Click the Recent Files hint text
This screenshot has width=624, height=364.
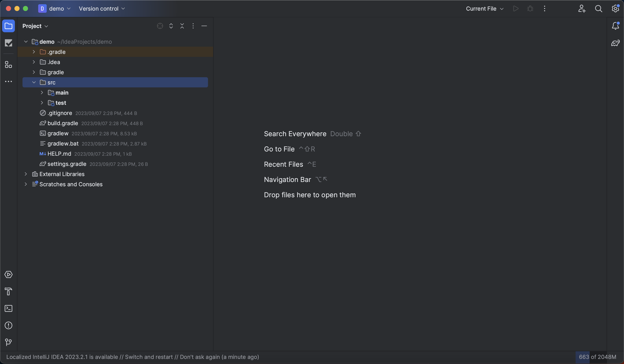[x=284, y=164]
